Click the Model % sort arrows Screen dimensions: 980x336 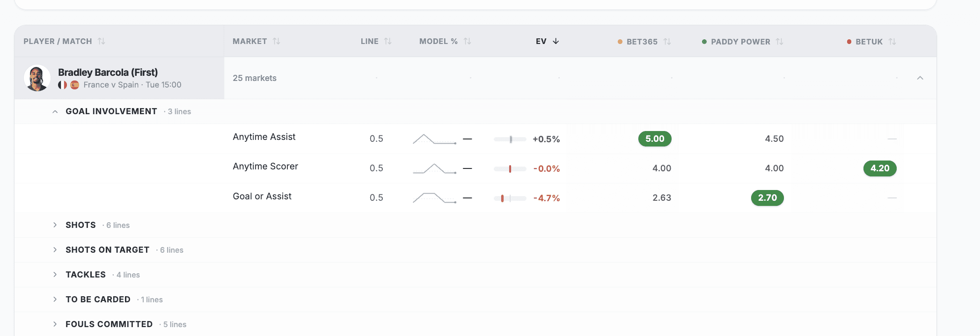(467, 41)
